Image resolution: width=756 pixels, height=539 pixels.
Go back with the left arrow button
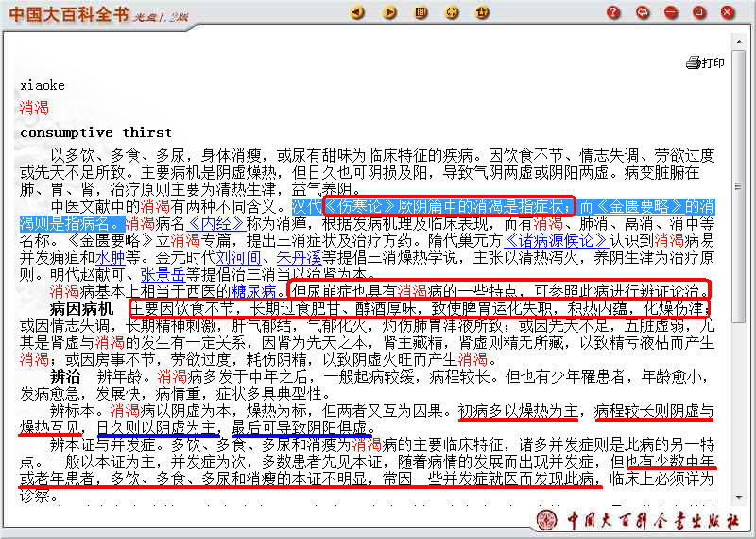(x=357, y=12)
